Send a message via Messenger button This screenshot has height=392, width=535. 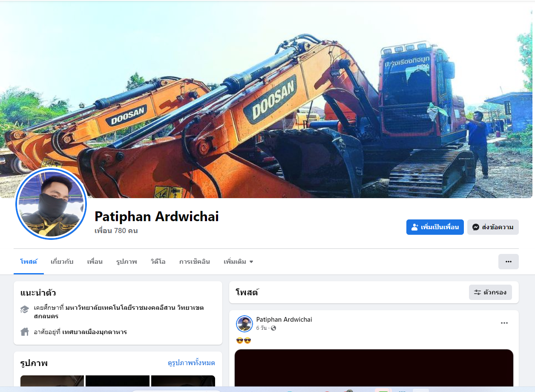493,227
